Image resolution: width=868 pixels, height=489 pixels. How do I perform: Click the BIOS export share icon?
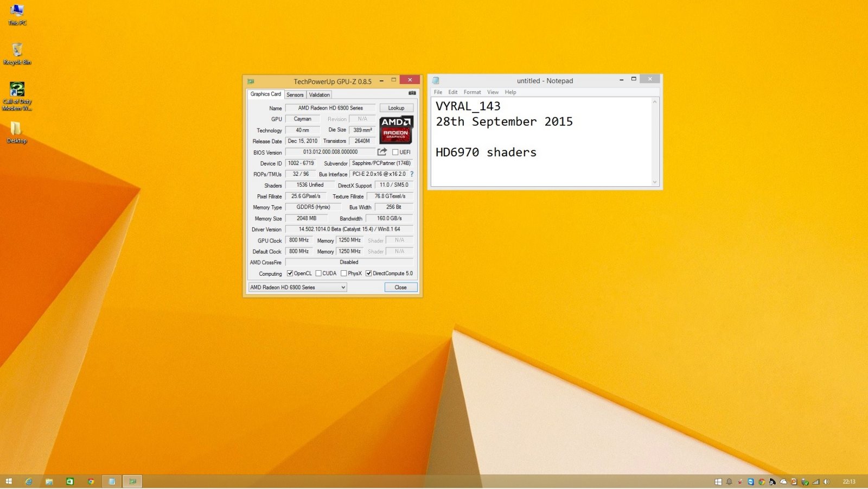click(382, 152)
